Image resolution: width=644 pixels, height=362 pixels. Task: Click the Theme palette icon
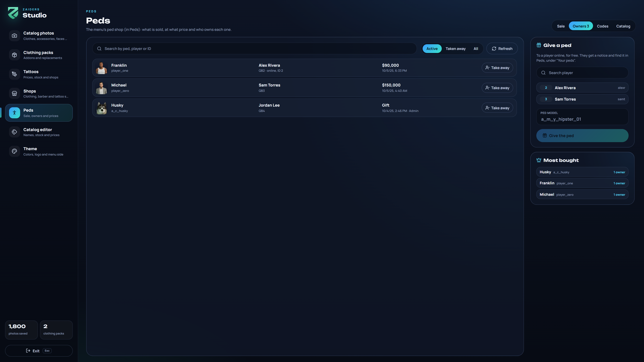(14, 151)
